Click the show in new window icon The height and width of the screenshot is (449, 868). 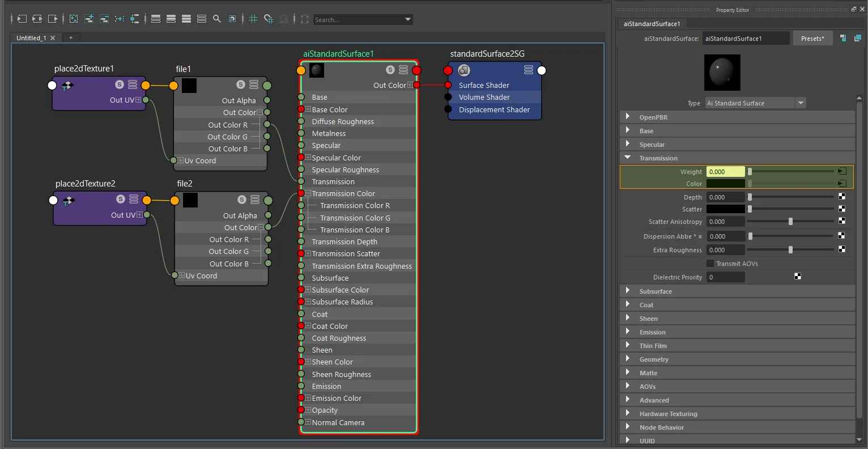point(857,38)
